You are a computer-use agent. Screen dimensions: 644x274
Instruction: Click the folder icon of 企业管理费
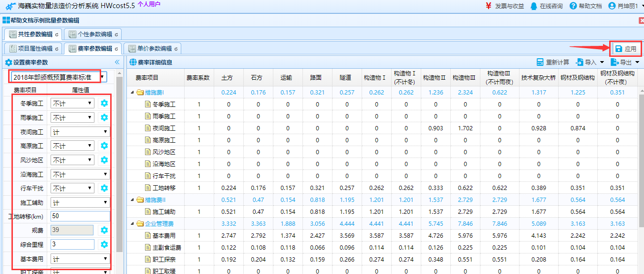pos(140,223)
